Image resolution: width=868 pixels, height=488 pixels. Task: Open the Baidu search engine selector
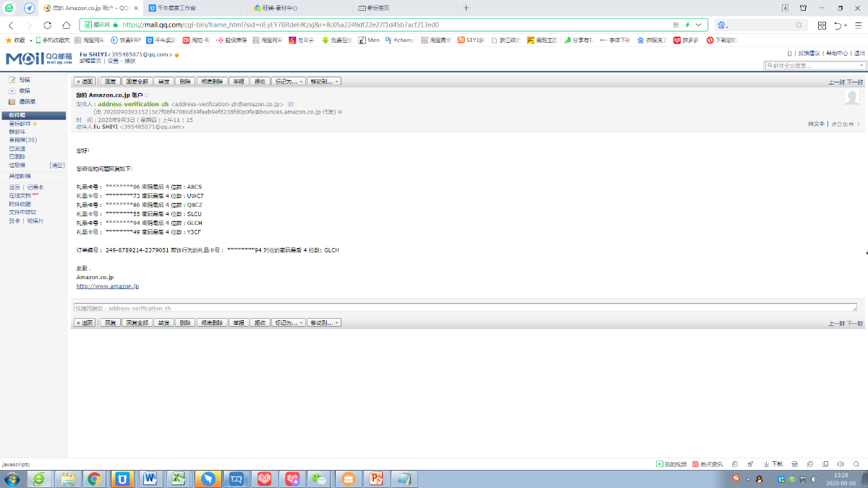[722, 25]
